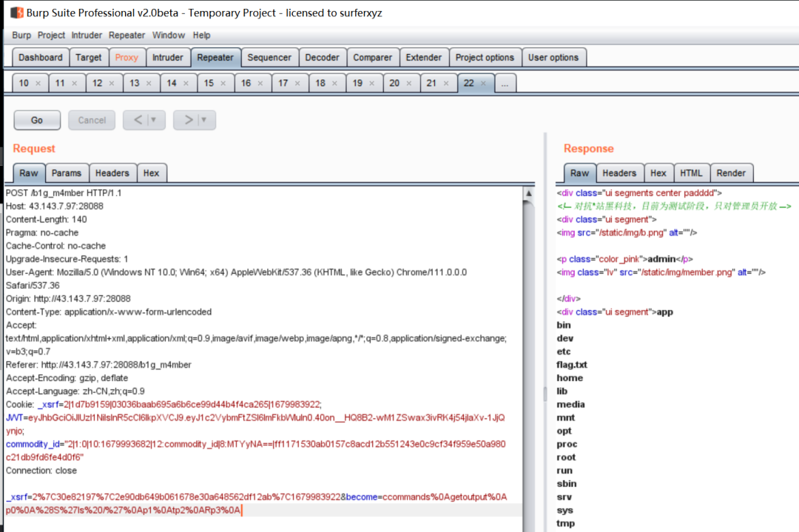Show the request Hex view
This screenshot has width=799, height=532.
point(152,173)
